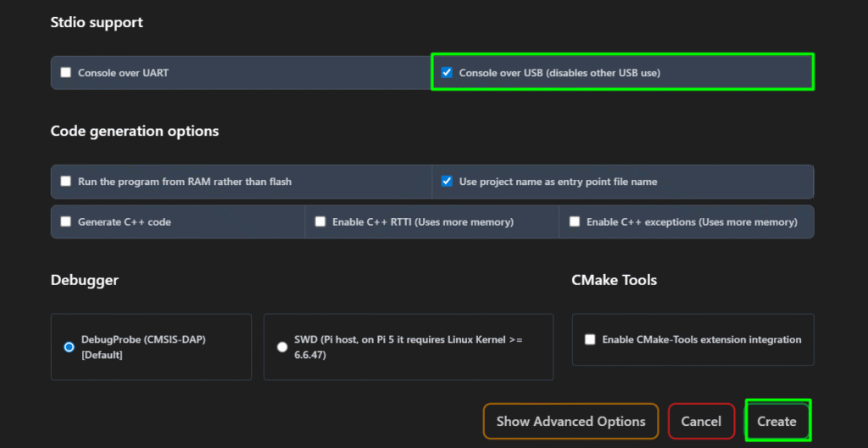Check the Generate C++ code box
This screenshot has height=448, width=868.
coord(66,222)
